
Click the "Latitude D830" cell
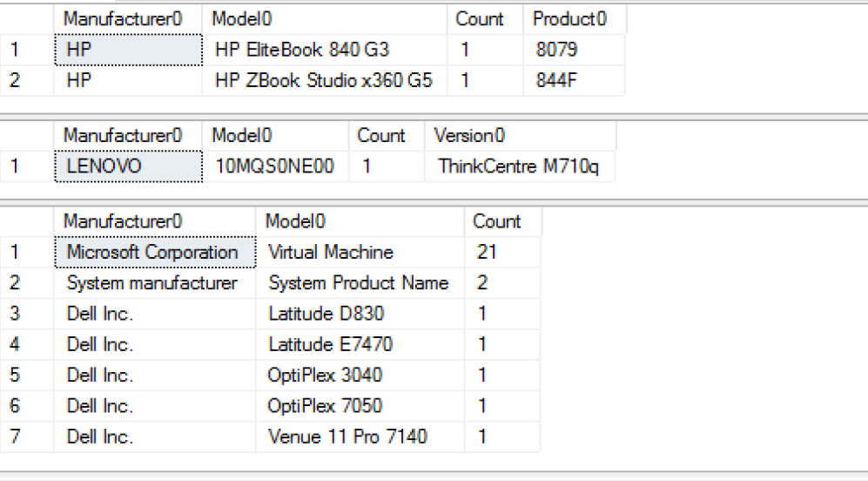pyautogui.click(x=326, y=314)
